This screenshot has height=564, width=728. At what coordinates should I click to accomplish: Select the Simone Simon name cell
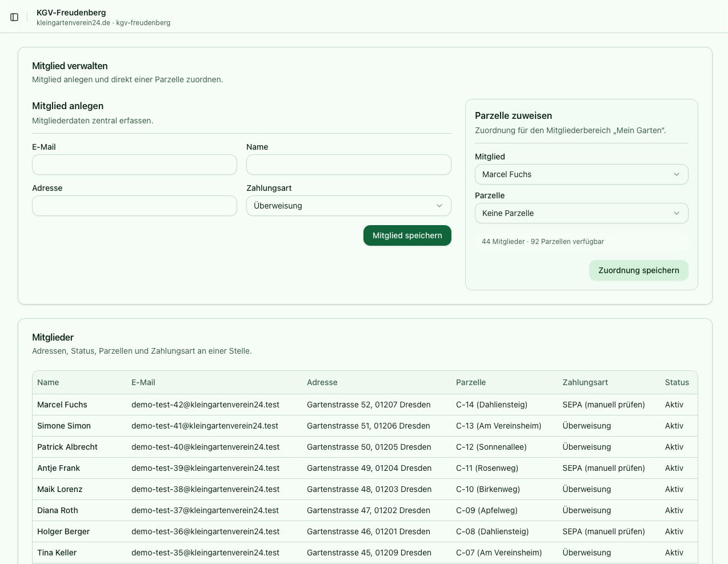tap(64, 426)
